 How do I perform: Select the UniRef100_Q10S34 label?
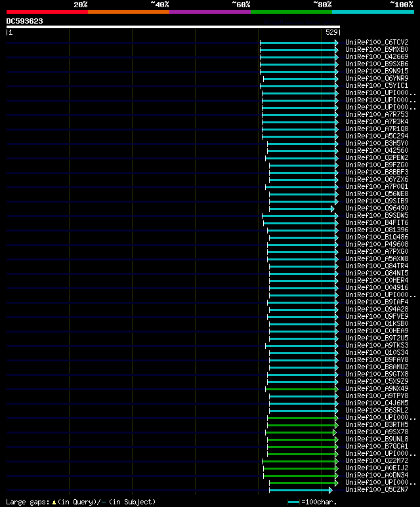click(377, 352)
